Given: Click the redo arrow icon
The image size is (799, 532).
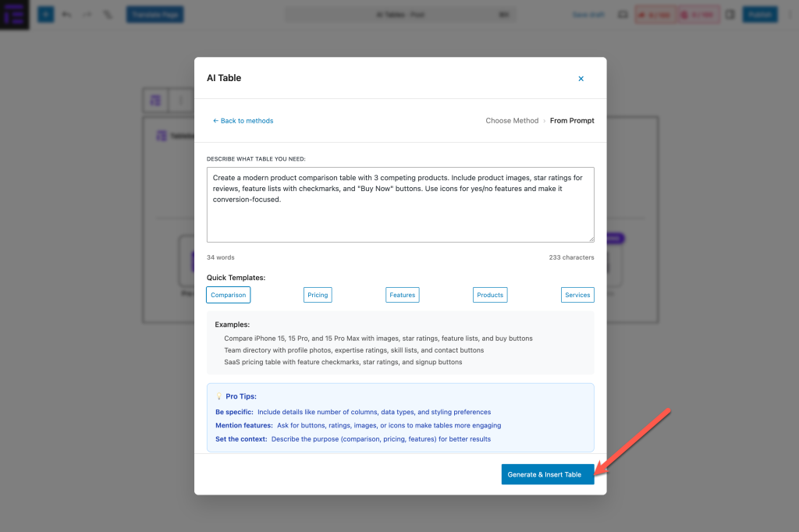Looking at the screenshot, I should click(87, 14).
